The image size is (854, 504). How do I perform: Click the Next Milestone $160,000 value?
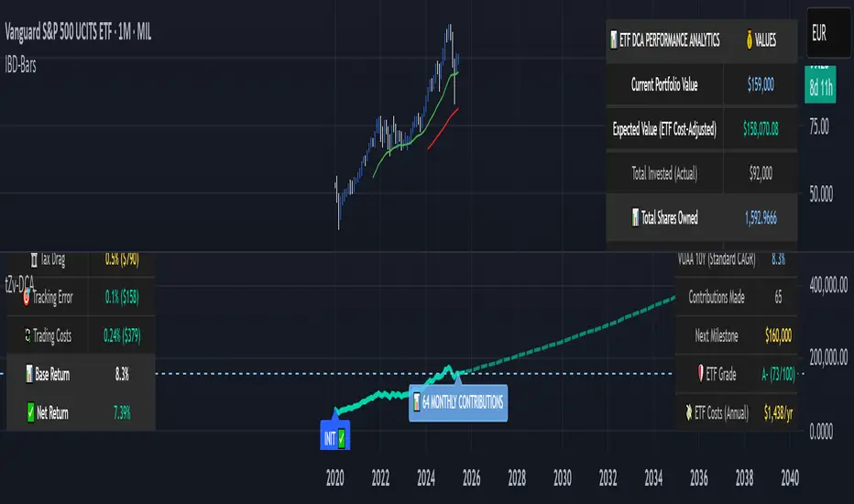pyautogui.click(x=778, y=335)
